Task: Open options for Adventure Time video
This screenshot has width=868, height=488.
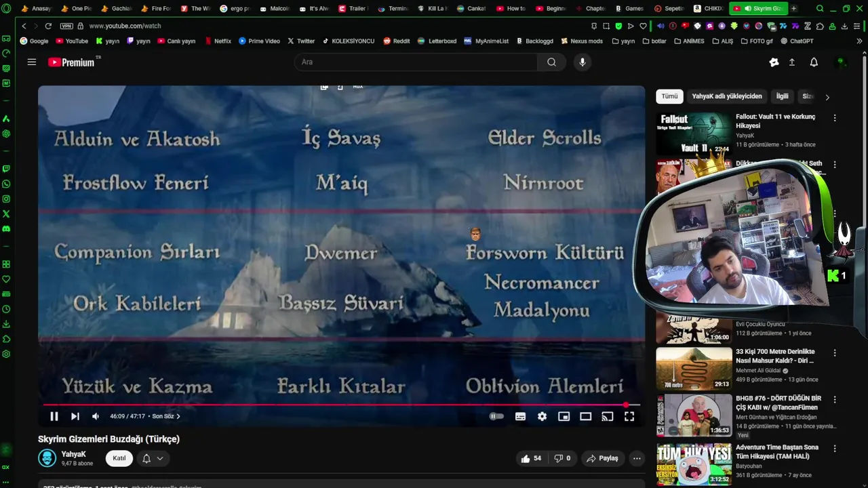Action: [835, 449]
